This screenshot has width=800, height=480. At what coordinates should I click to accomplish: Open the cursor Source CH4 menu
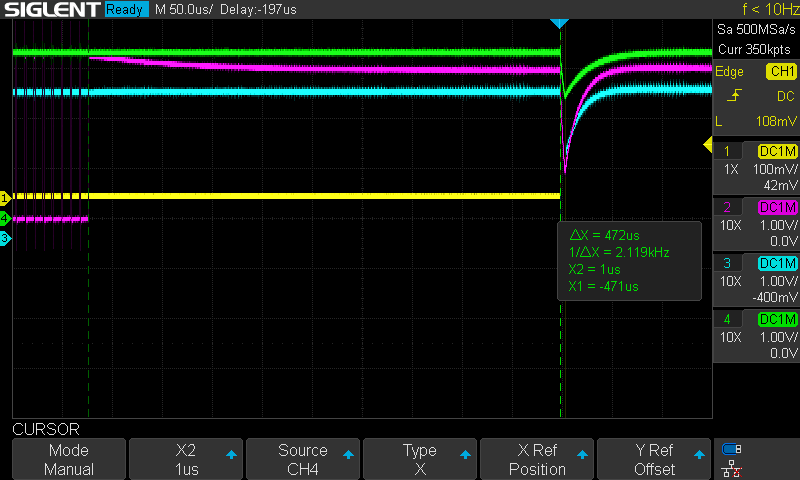[x=303, y=459]
